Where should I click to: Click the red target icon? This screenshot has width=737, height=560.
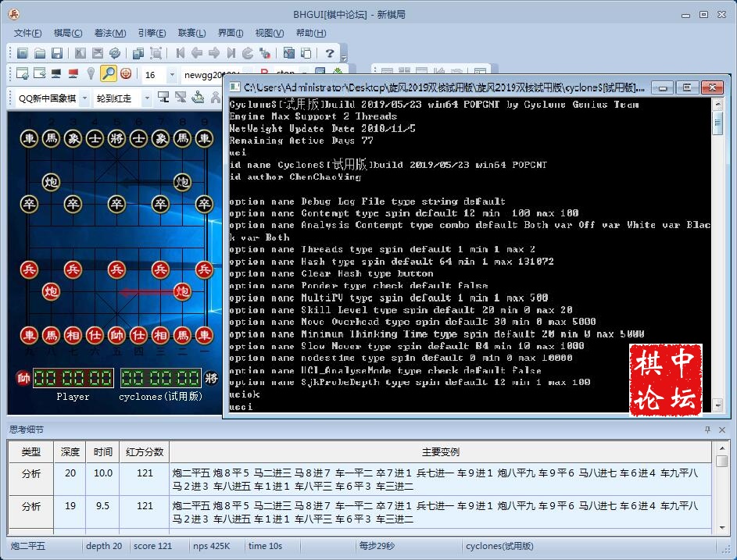126,73
